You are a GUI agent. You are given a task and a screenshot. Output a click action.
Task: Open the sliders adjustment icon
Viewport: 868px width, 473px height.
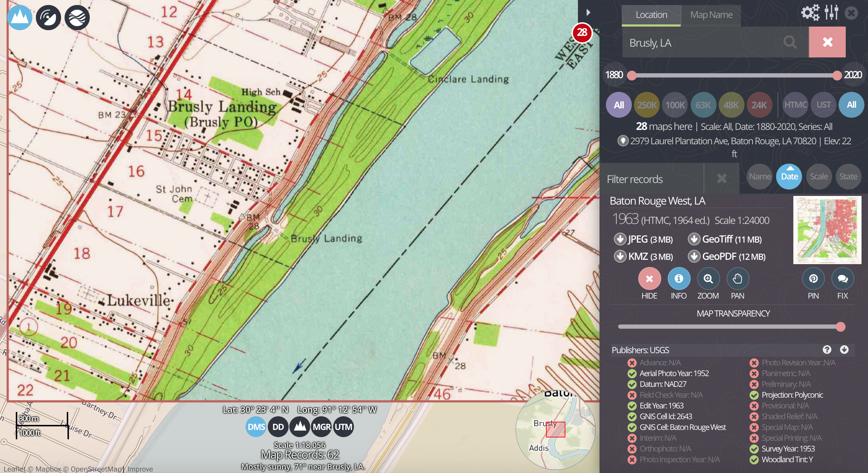(831, 13)
